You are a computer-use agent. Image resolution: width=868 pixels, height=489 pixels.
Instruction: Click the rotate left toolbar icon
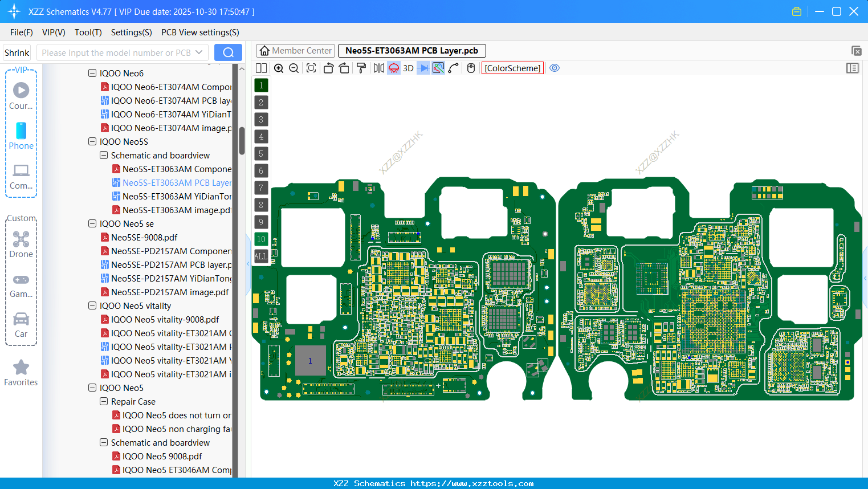(328, 68)
